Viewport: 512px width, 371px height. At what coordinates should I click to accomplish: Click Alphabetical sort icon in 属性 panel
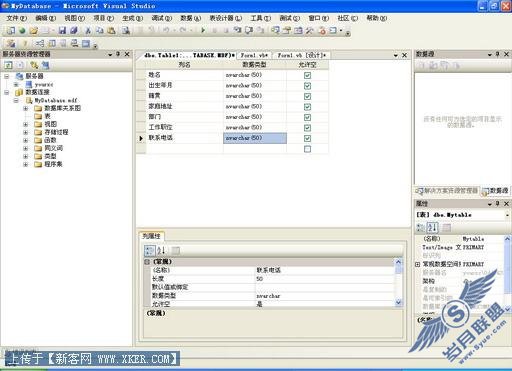coord(433,227)
